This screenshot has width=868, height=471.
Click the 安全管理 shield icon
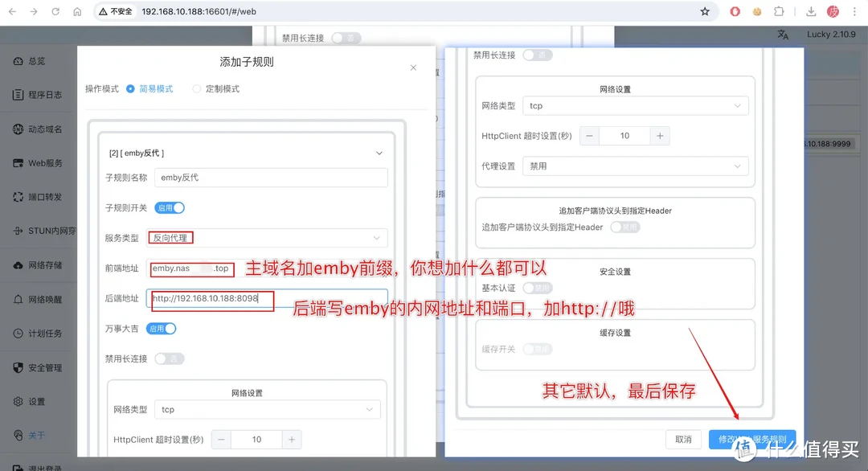point(18,367)
